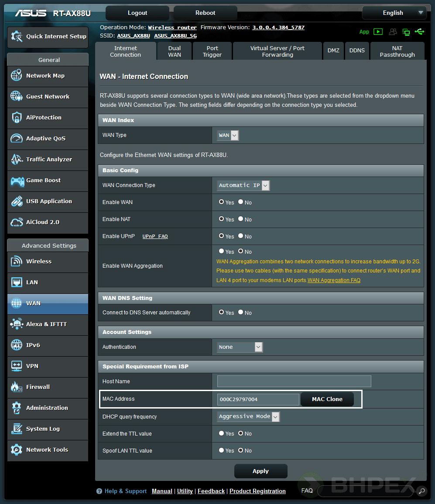Click the Apply button

pos(260,471)
